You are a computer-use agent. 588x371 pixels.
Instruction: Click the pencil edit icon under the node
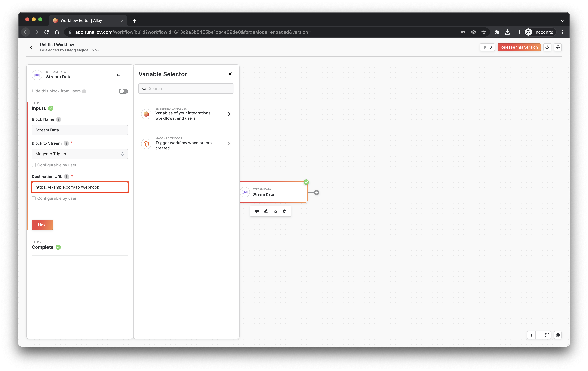(266, 211)
